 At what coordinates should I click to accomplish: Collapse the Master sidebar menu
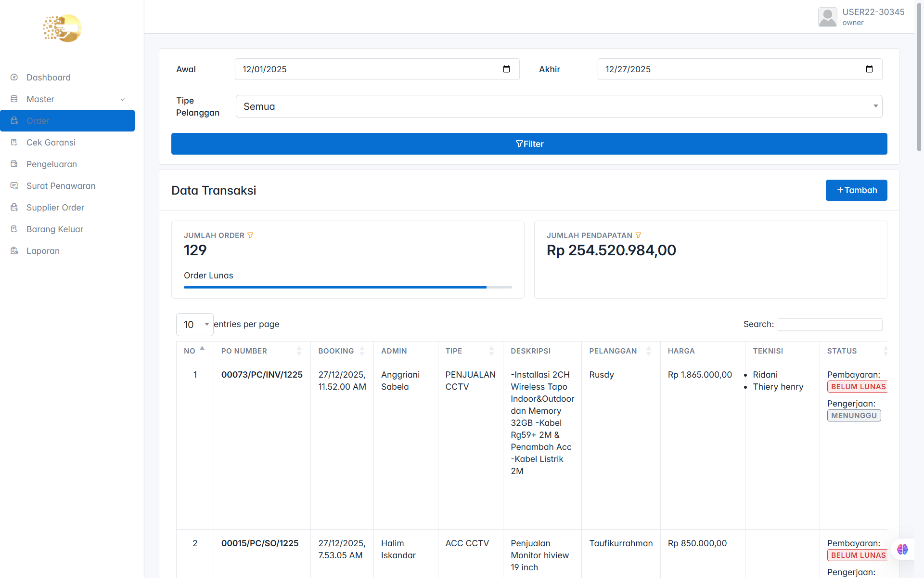[x=123, y=99]
